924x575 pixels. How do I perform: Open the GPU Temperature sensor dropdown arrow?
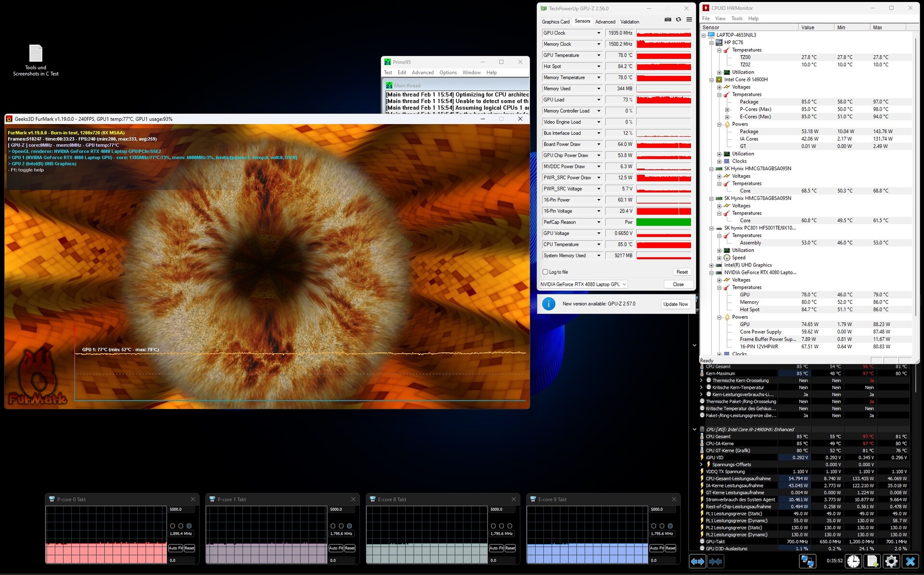599,55
